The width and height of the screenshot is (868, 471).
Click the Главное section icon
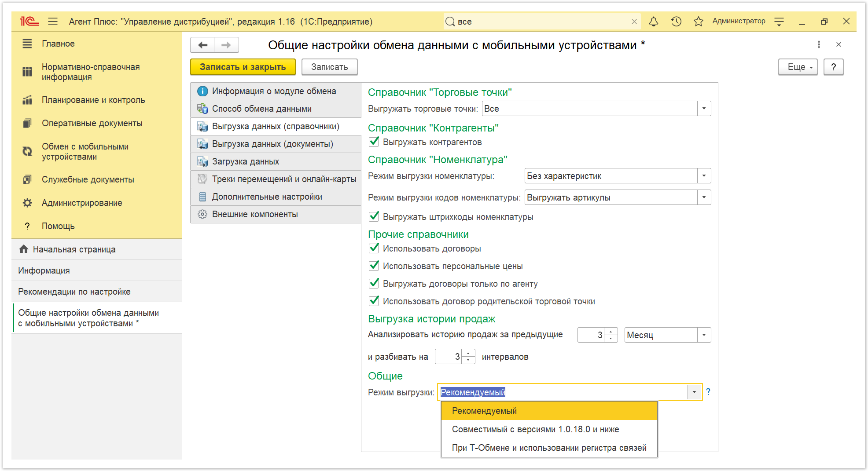(27, 44)
